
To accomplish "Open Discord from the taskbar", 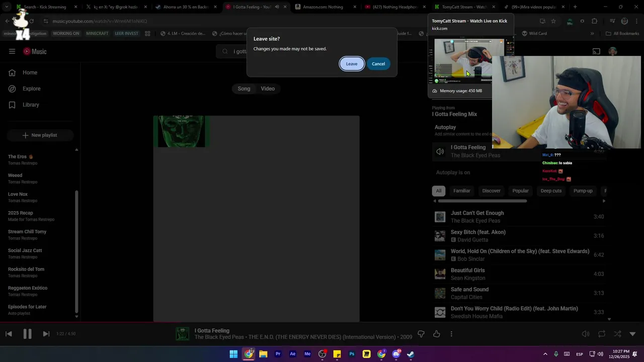I will coord(396,354).
